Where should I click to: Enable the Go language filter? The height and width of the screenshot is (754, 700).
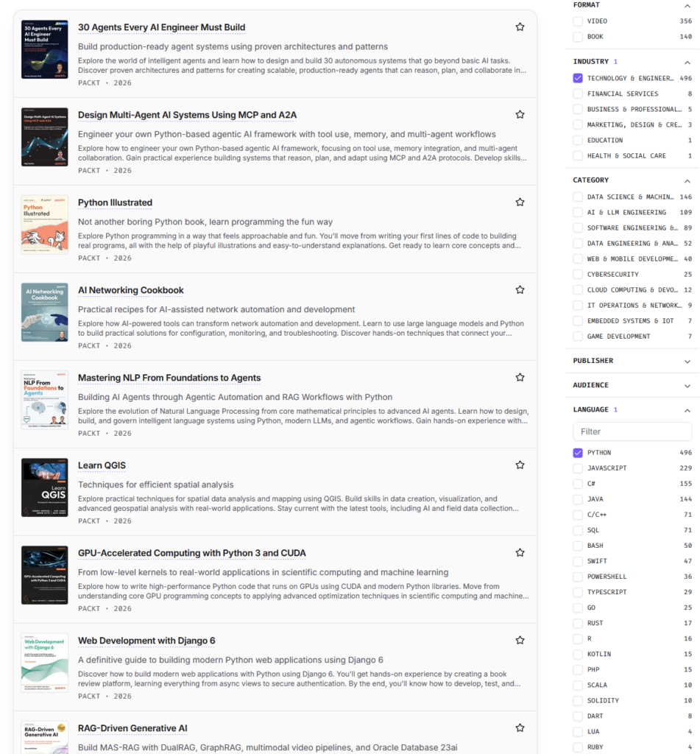(578, 607)
